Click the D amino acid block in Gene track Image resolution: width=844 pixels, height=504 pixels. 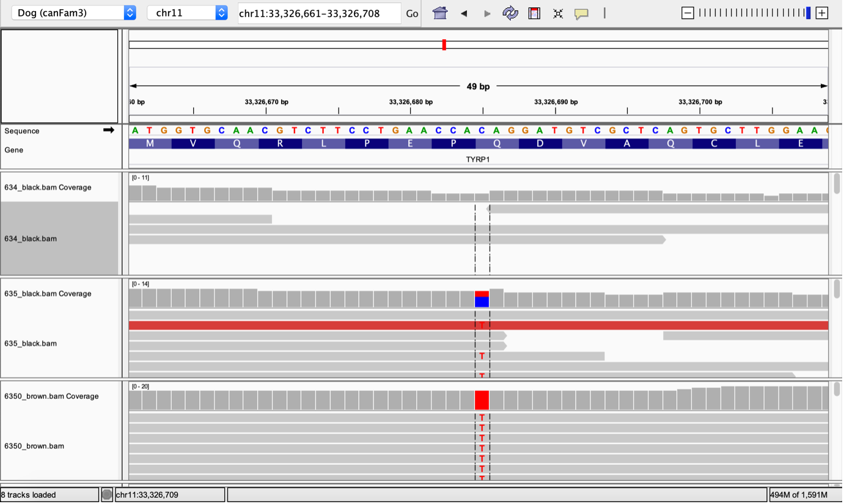[x=541, y=144]
